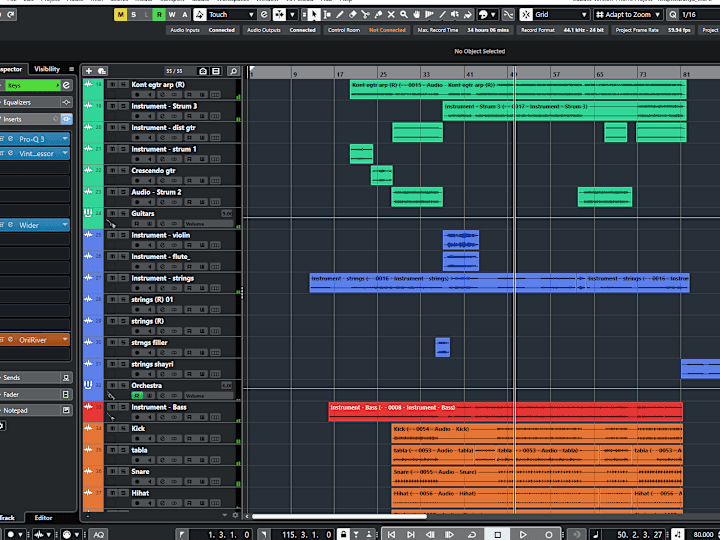
Task: Select the Play speaker tool
Action: click(x=456, y=15)
